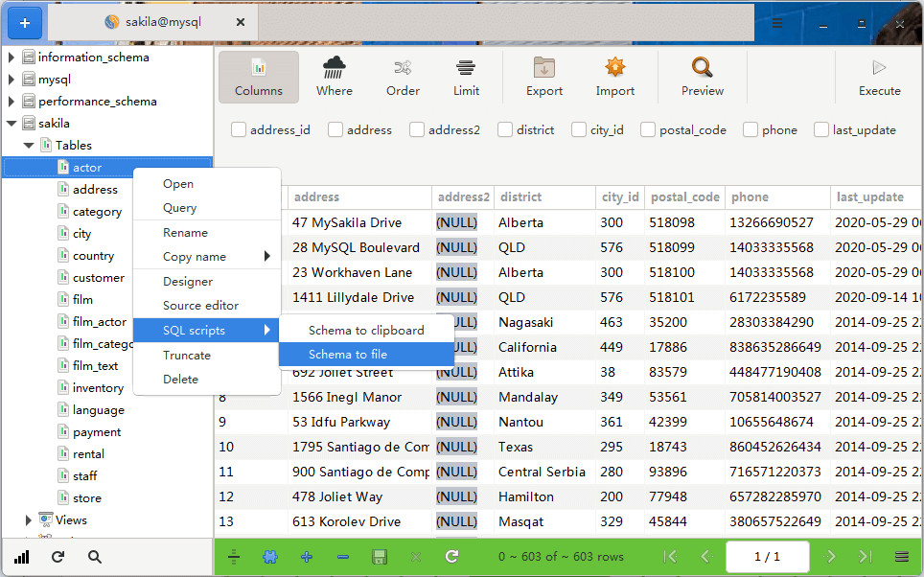
Task: Open the Where filter tool
Action: coord(335,78)
